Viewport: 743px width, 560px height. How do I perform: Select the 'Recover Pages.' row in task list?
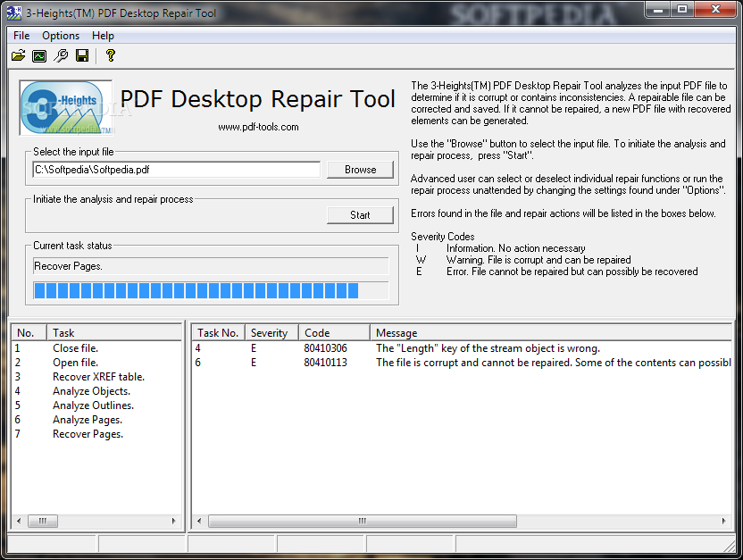pos(96,434)
